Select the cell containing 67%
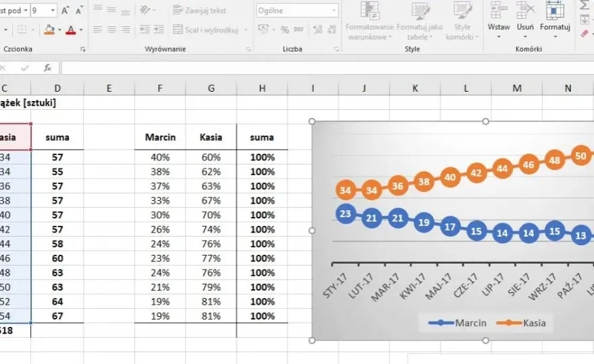 tap(211, 201)
